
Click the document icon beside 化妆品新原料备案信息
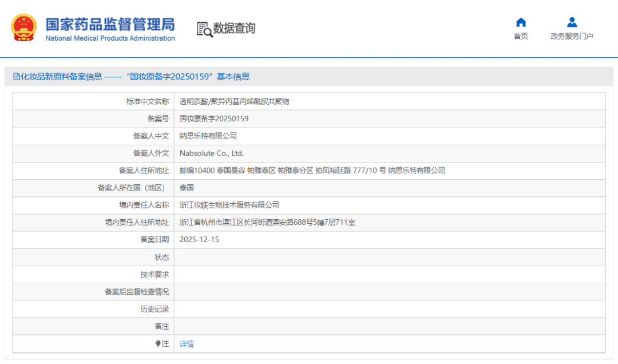pyautogui.click(x=17, y=76)
